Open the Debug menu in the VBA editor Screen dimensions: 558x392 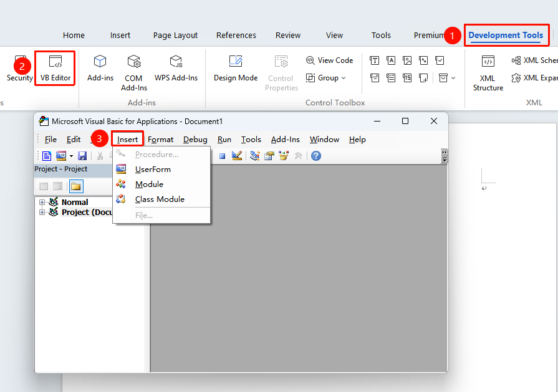(195, 140)
